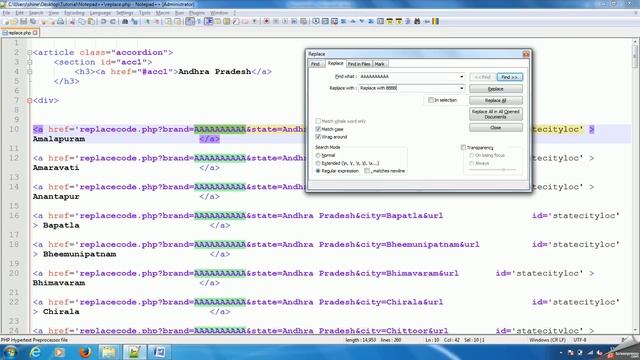Image resolution: width=640 pixels, height=360 pixels.
Task: Collapse the article fold marker on line 2
Action: click(x=29, y=52)
